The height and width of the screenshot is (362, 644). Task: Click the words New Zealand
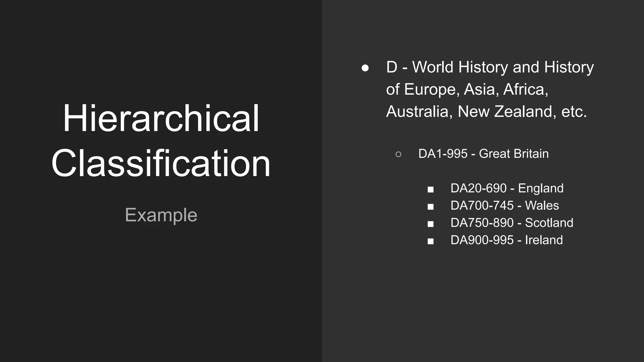(x=504, y=112)
